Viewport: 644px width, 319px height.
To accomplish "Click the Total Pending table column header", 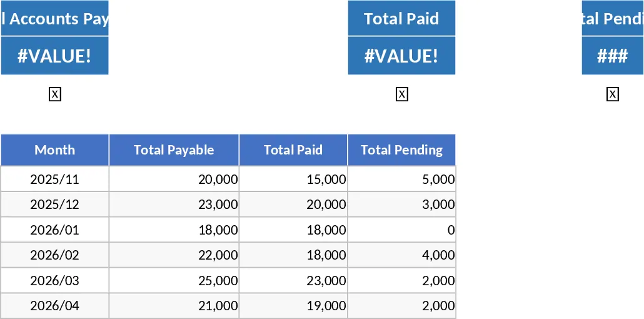I will [401, 149].
